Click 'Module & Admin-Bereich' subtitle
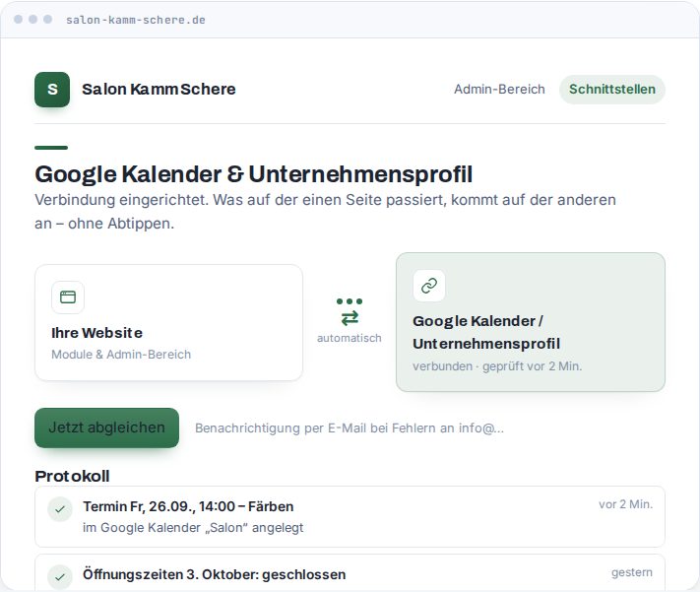Screen dimensions: 700x592 click(x=121, y=355)
